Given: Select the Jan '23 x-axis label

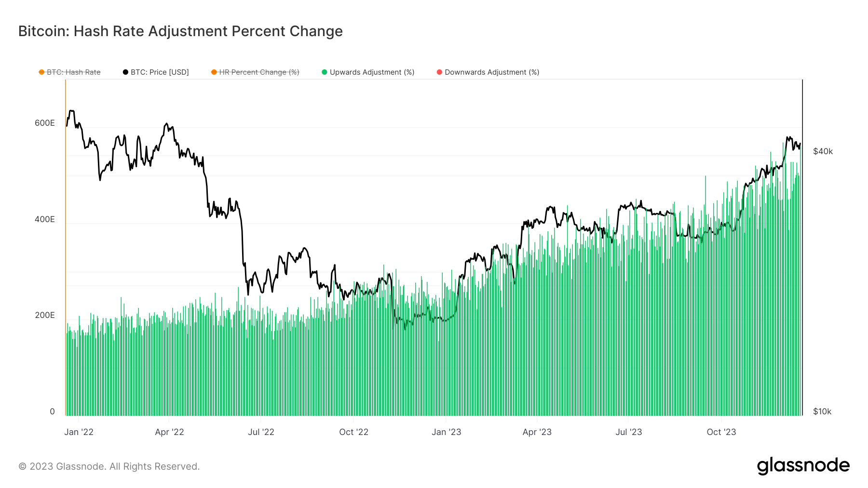Looking at the screenshot, I should [446, 432].
